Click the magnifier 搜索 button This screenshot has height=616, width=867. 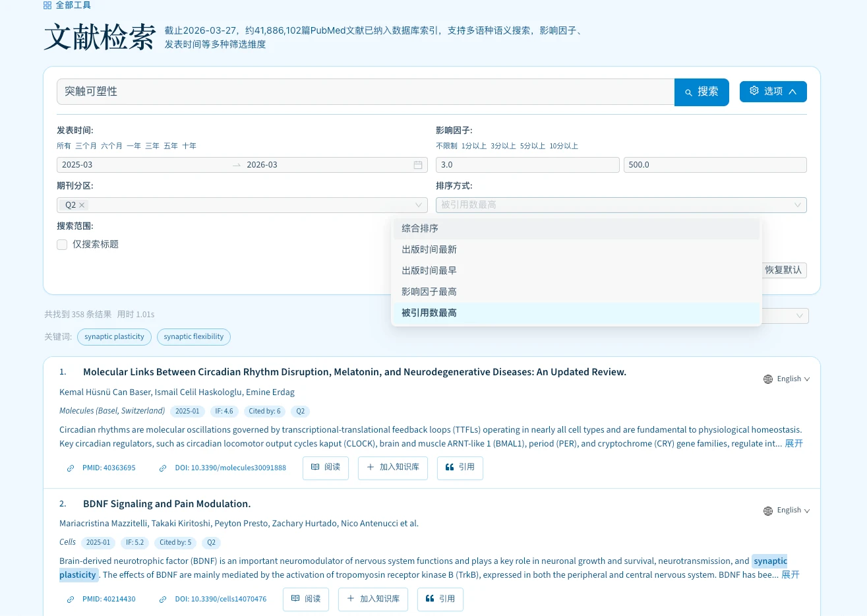pyautogui.click(x=702, y=92)
